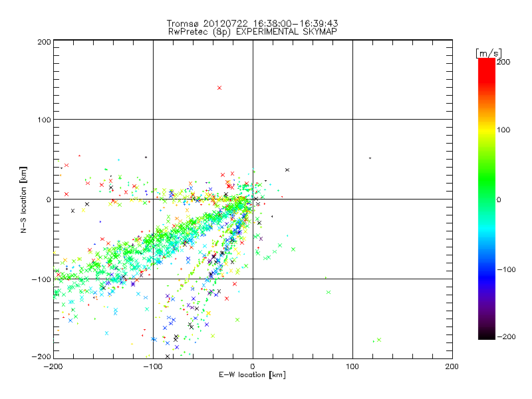Select the lone green X east of center below -100
This screenshot has height=399, width=532.
click(x=329, y=293)
